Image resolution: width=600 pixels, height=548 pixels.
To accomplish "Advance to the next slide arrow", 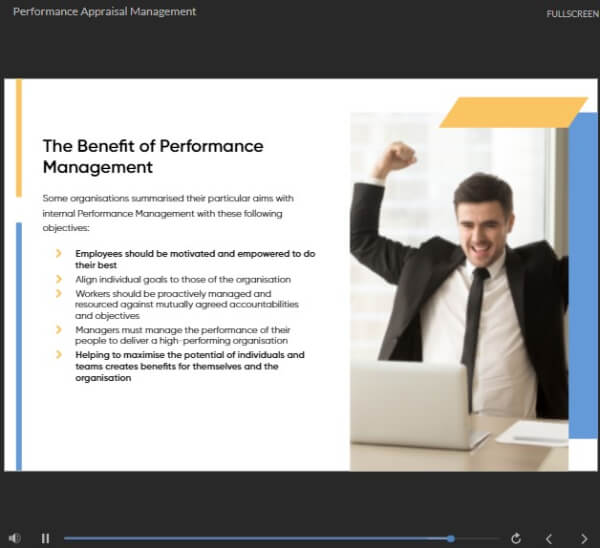I will point(584,538).
